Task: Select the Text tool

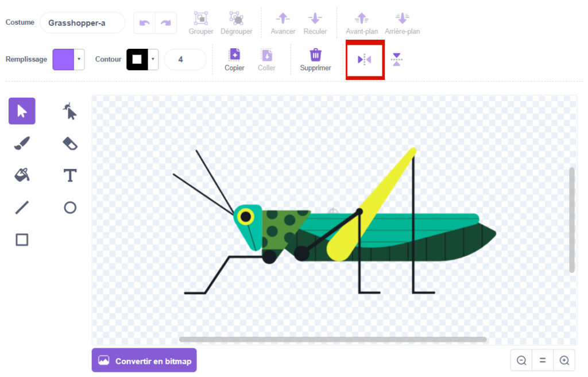Action: coord(69,175)
